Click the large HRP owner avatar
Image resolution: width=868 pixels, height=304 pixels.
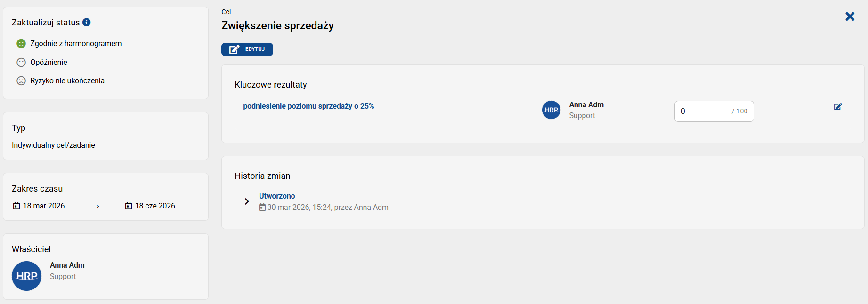click(27, 276)
